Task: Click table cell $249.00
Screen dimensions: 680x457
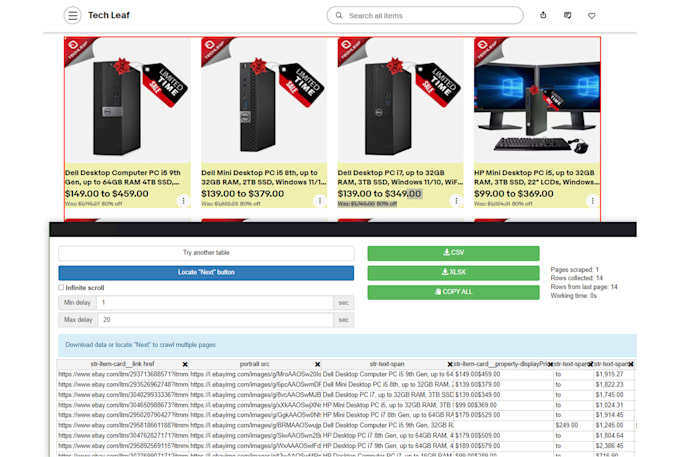Action: 573,425
